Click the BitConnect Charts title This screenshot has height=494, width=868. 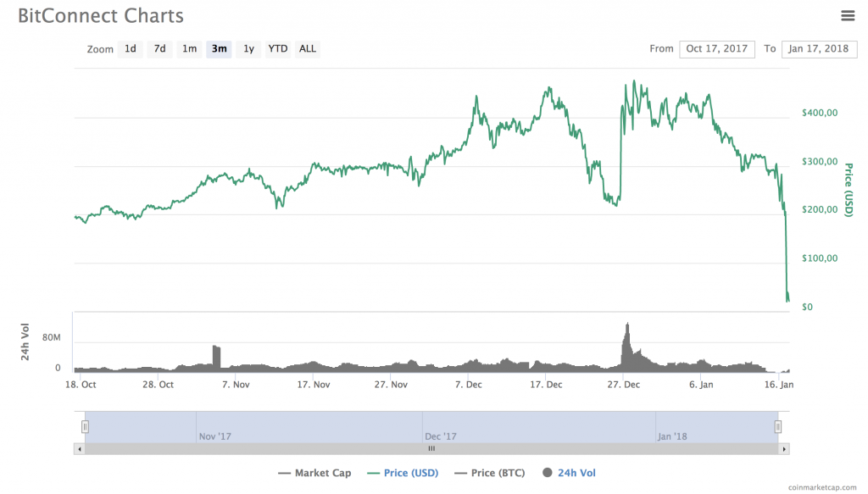coord(101,15)
